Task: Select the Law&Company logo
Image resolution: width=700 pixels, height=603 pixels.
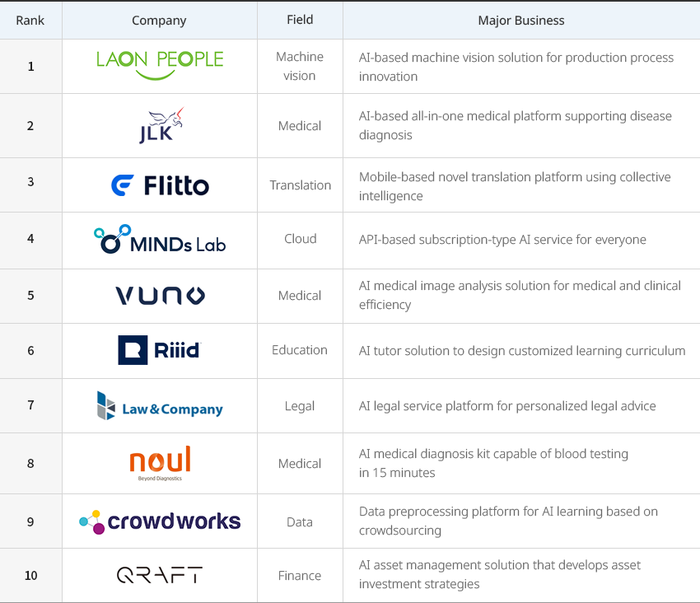Action: [160, 406]
